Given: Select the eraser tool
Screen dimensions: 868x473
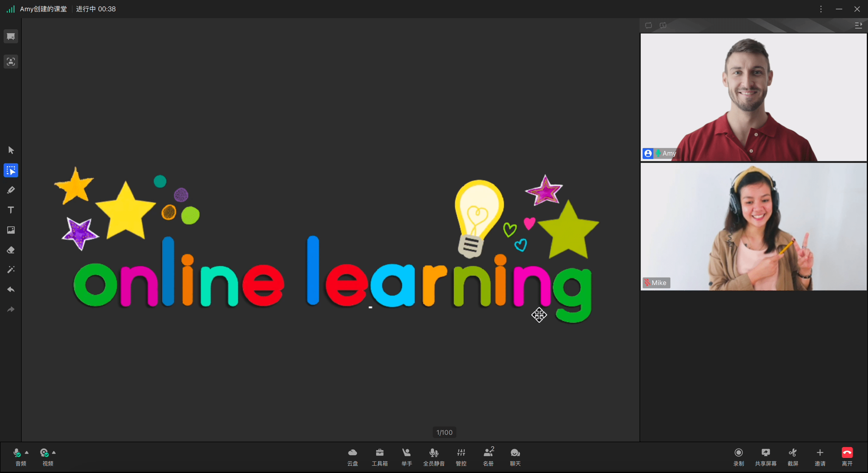Looking at the screenshot, I should coord(11,250).
